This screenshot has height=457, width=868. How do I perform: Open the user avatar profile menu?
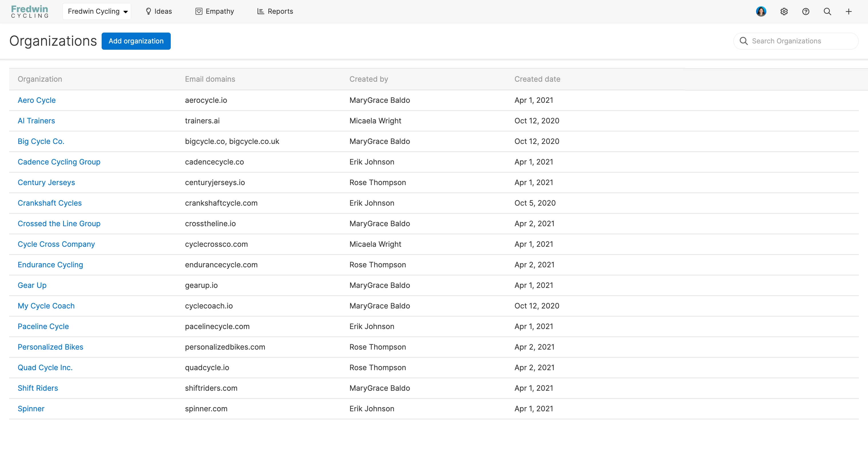coord(761,11)
